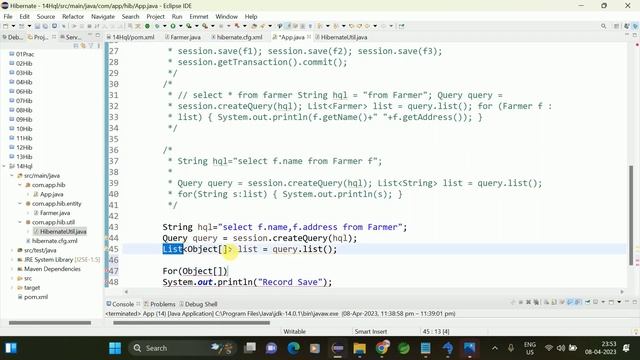Collapse the com.app.hib.util package
The width and height of the screenshot is (640, 360).
(20, 222)
